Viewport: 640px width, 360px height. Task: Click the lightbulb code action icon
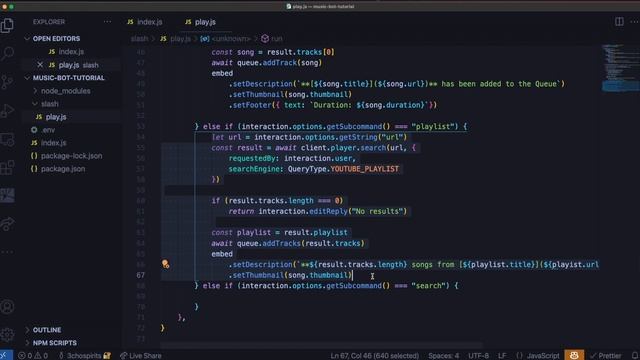[x=165, y=264]
